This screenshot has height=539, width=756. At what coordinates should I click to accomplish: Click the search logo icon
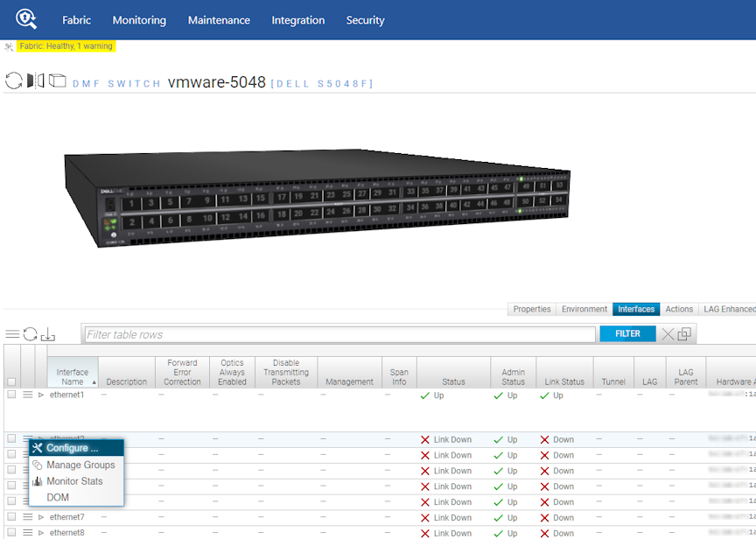click(x=26, y=19)
